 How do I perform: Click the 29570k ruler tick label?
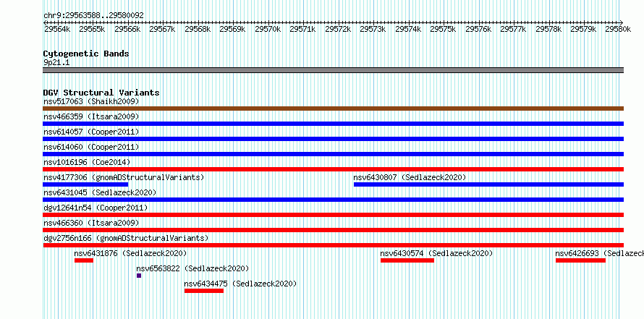pos(268,29)
